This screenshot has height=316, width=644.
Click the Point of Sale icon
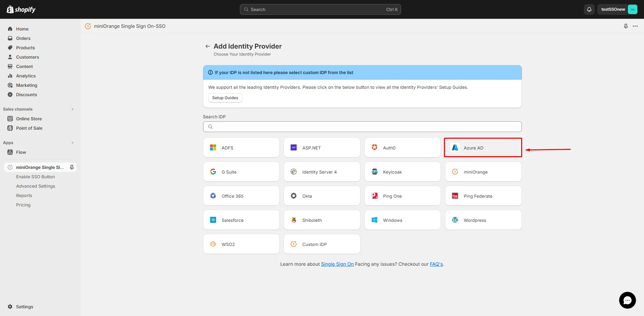(x=10, y=128)
